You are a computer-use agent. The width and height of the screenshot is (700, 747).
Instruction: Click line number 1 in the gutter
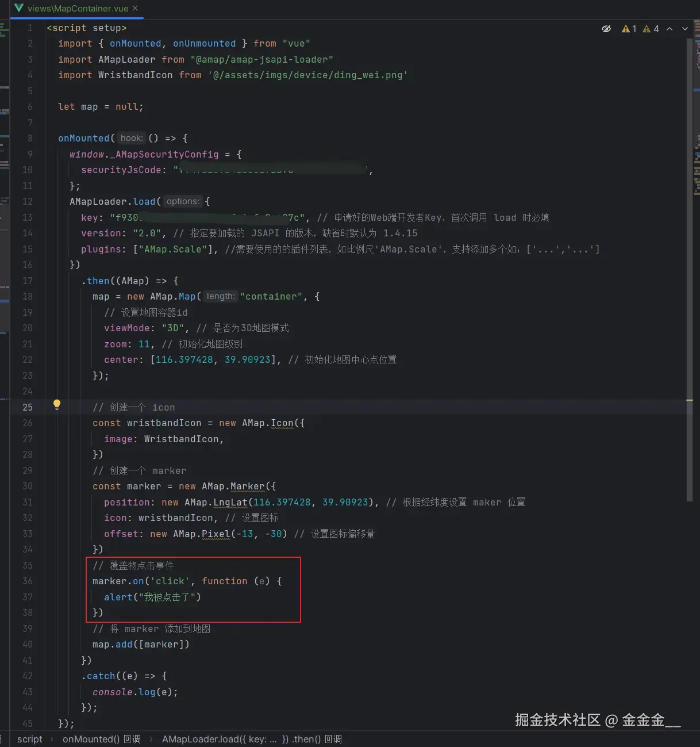tap(30, 28)
